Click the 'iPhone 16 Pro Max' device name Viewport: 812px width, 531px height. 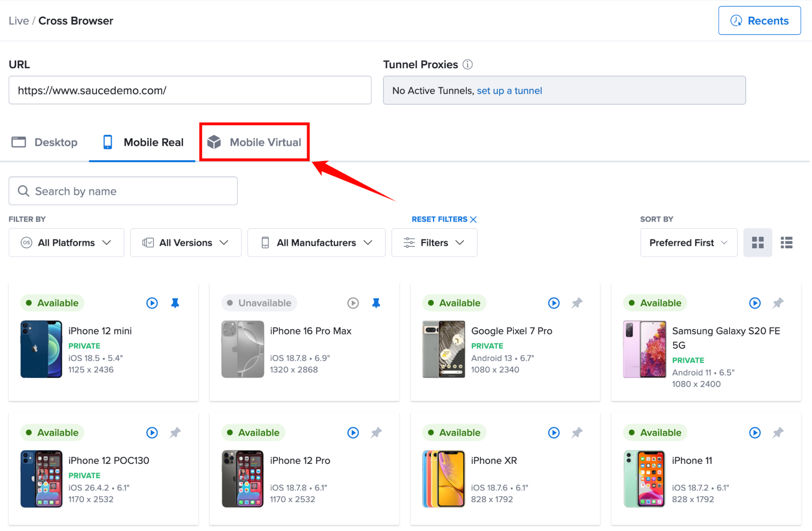[x=311, y=331]
